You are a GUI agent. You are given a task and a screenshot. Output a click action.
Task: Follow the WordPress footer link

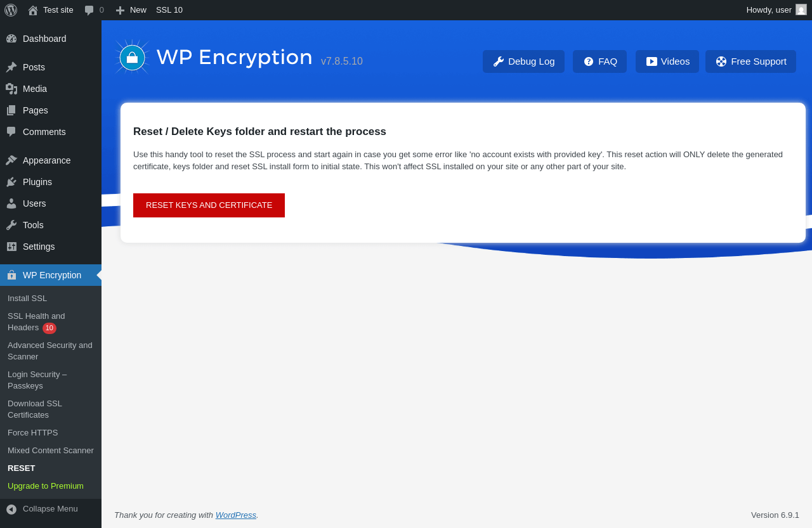coord(235,515)
